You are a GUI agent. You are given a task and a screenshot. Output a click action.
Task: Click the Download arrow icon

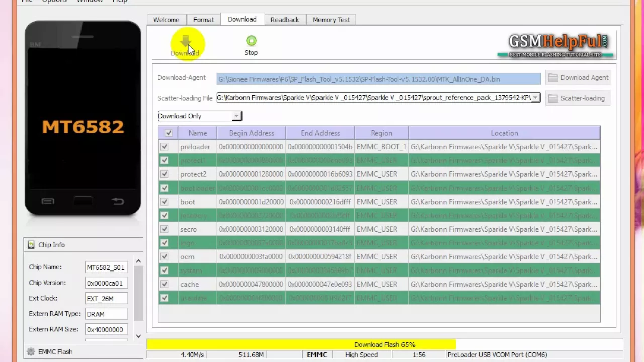185,41
